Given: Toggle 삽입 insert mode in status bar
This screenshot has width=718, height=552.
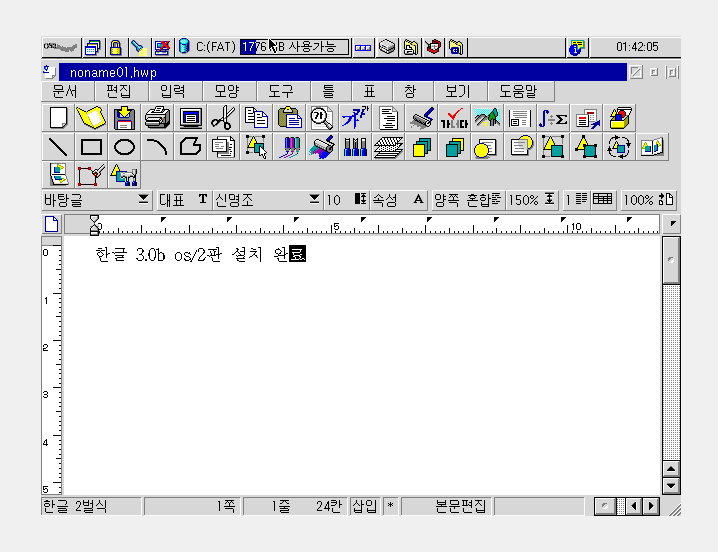Looking at the screenshot, I should 364,506.
